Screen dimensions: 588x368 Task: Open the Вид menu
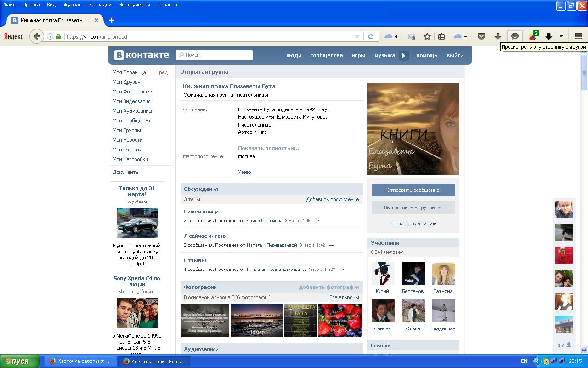(x=51, y=5)
